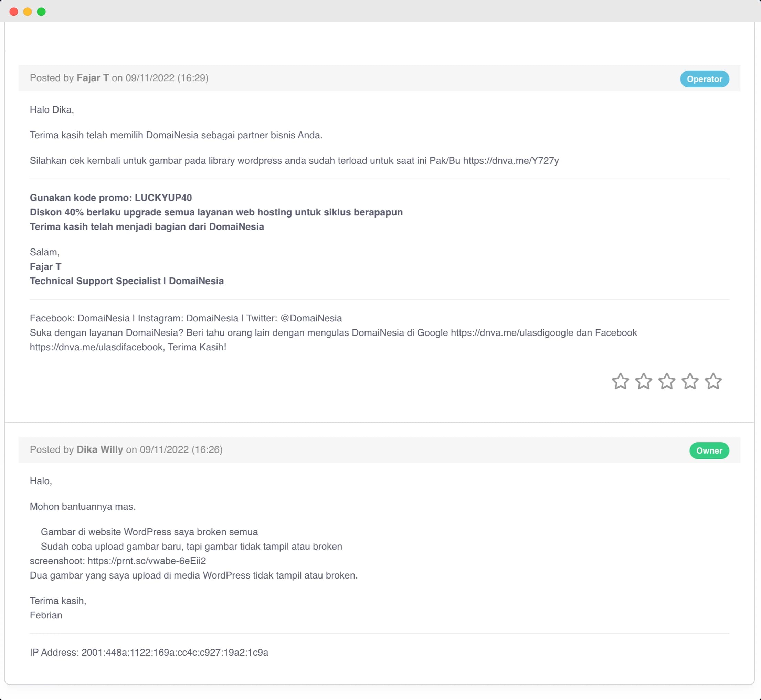Open the ulasdigoogle review link
Image resolution: width=761 pixels, height=700 pixels.
pyautogui.click(x=512, y=333)
